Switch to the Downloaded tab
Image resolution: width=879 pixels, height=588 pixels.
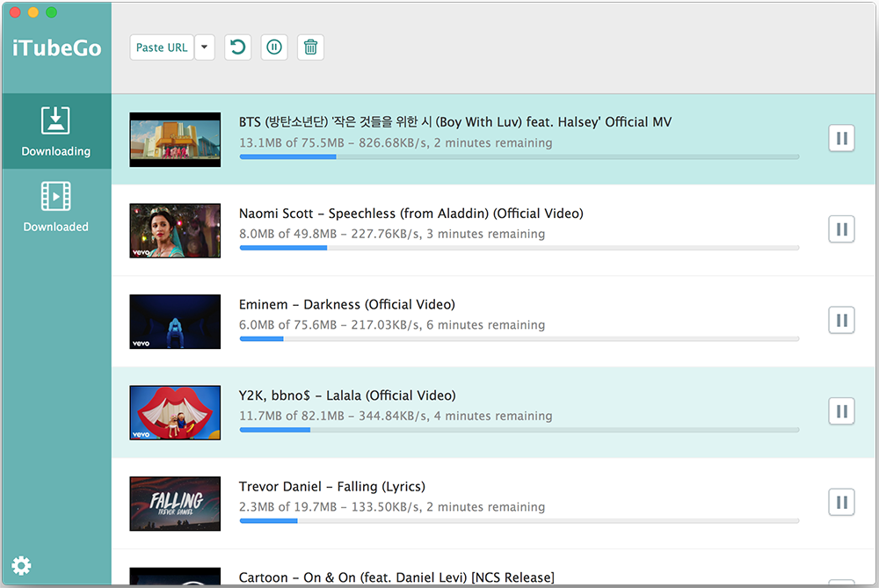pyautogui.click(x=56, y=207)
